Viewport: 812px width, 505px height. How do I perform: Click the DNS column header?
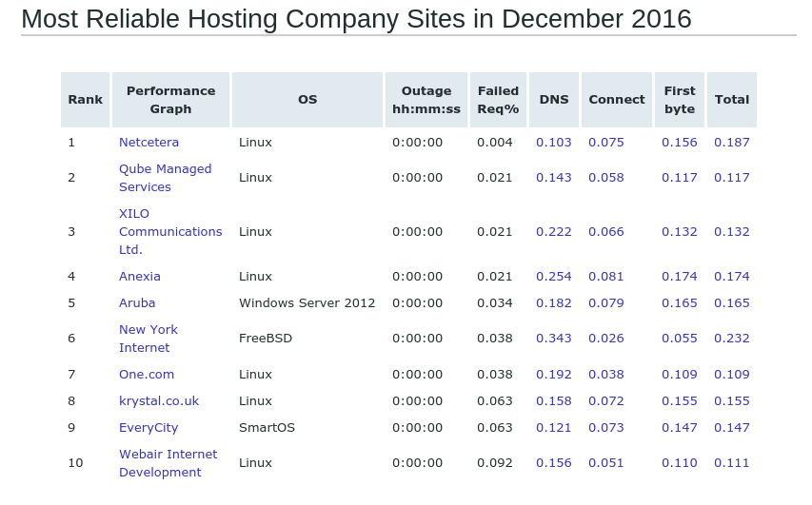click(x=554, y=100)
